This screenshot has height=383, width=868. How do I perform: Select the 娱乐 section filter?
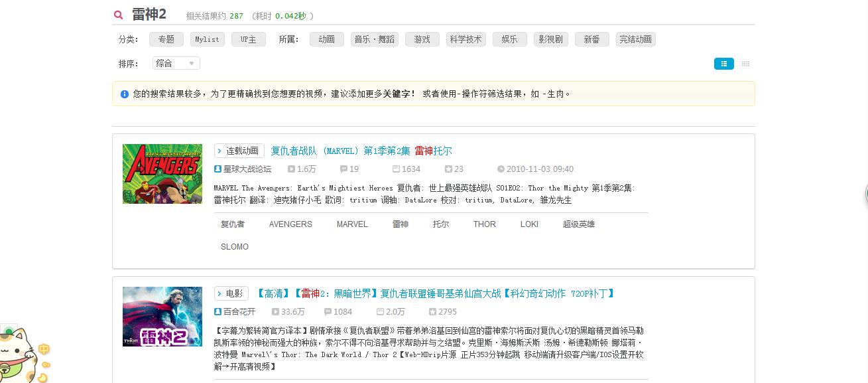pyautogui.click(x=510, y=39)
